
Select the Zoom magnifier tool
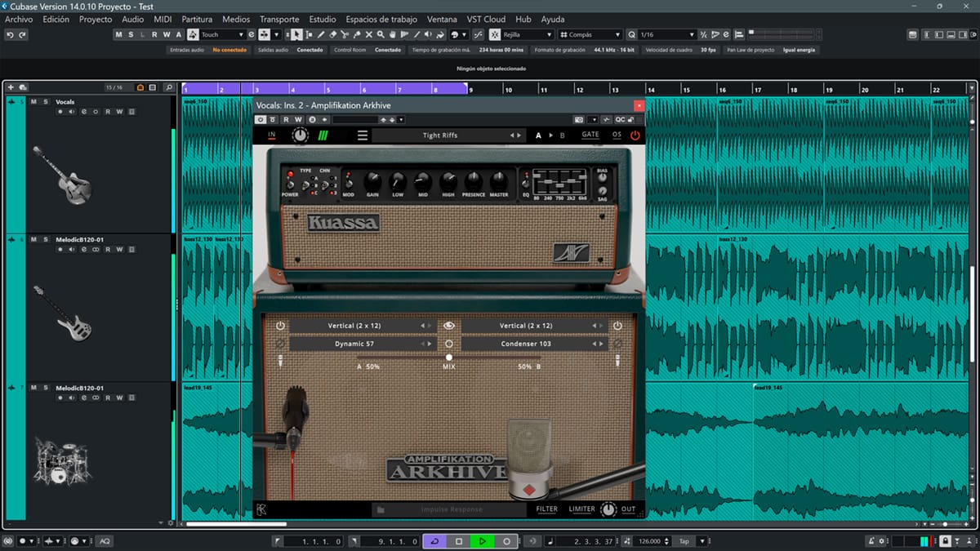(x=381, y=34)
